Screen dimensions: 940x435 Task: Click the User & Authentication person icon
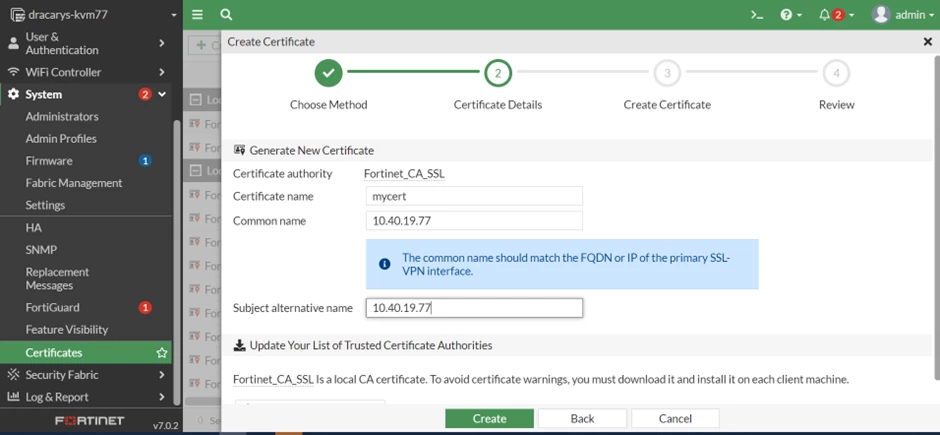(x=13, y=43)
